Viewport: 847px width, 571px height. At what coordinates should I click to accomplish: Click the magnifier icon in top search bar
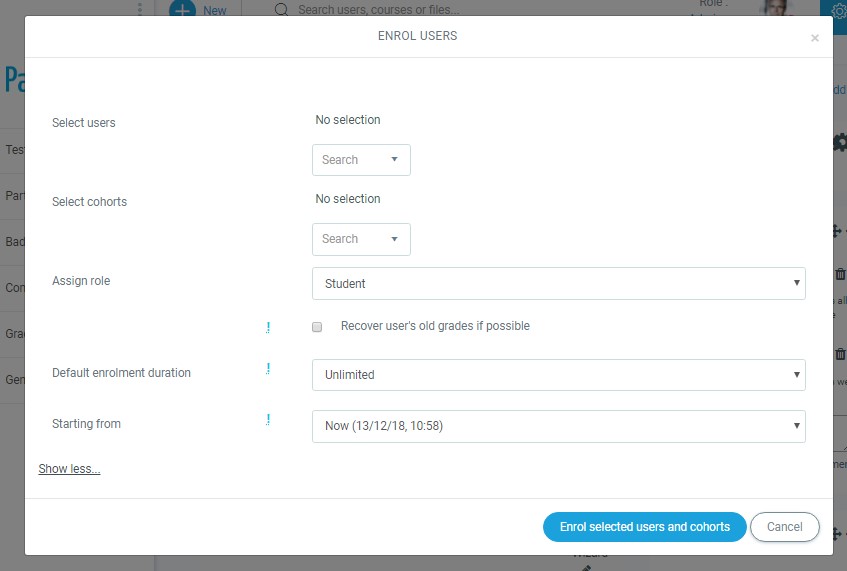pos(281,9)
